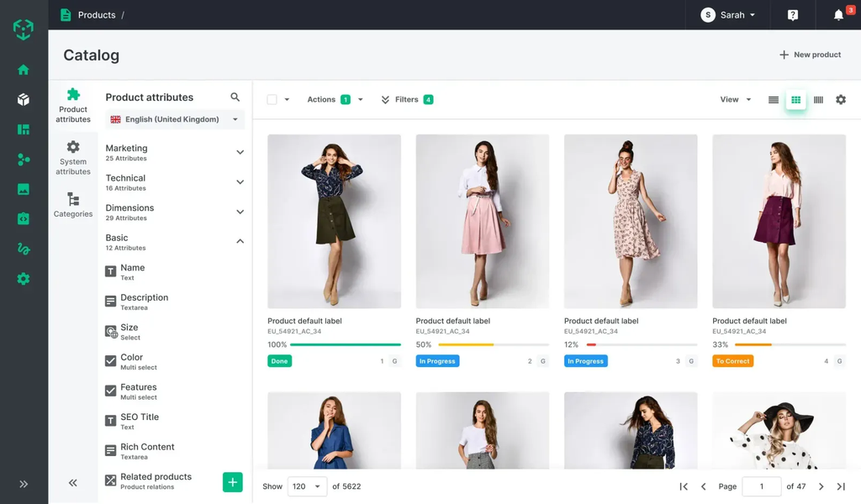The image size is (861, 504).
Task: Switch to the Categories tab
Action: tap(73, 204)
